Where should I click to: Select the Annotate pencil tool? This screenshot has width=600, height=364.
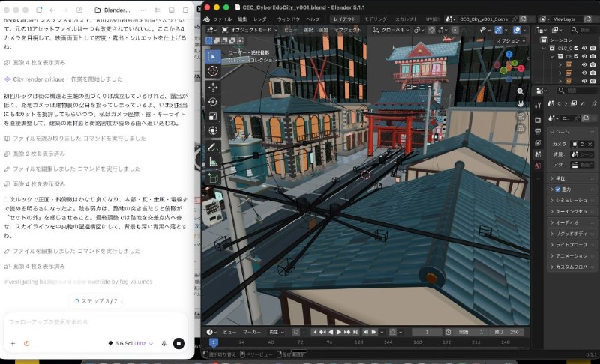point(213,147)
